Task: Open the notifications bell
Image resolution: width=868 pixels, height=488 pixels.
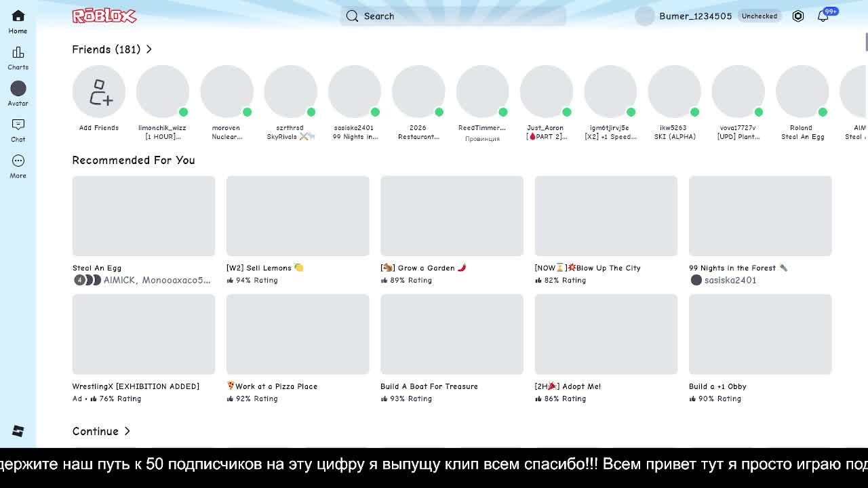Action: [x=823, y=16]
